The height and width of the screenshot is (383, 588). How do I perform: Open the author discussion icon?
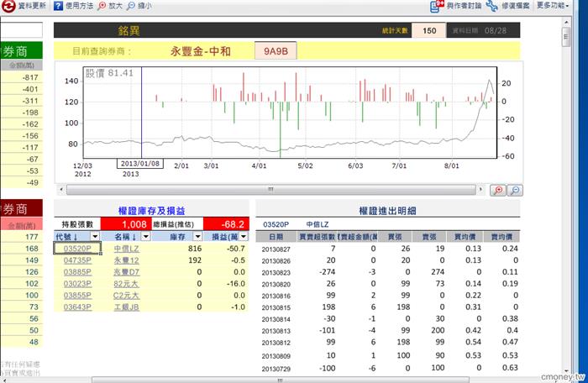(x=437, y=6)
